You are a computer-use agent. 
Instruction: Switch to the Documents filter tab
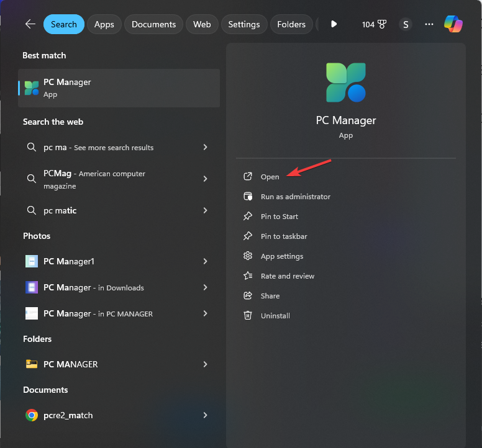(x=153, y=24)
